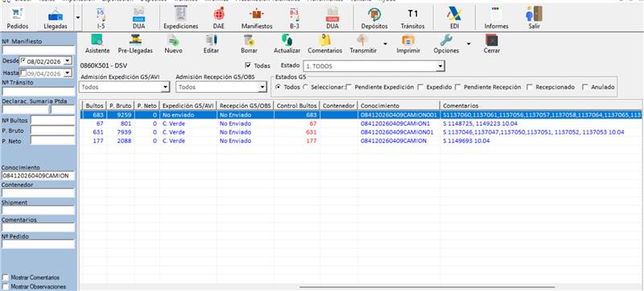This screenshot has height=291, width=644.
Task: Toggle the Hasta date checkbox
Action: 23,73
